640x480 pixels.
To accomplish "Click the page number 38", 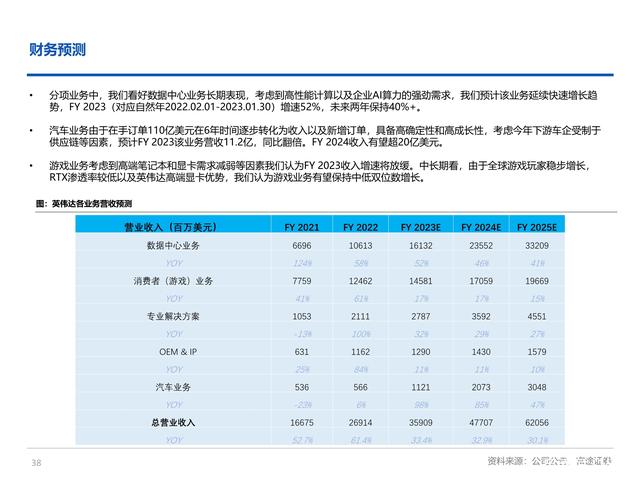I will [36, 462].
